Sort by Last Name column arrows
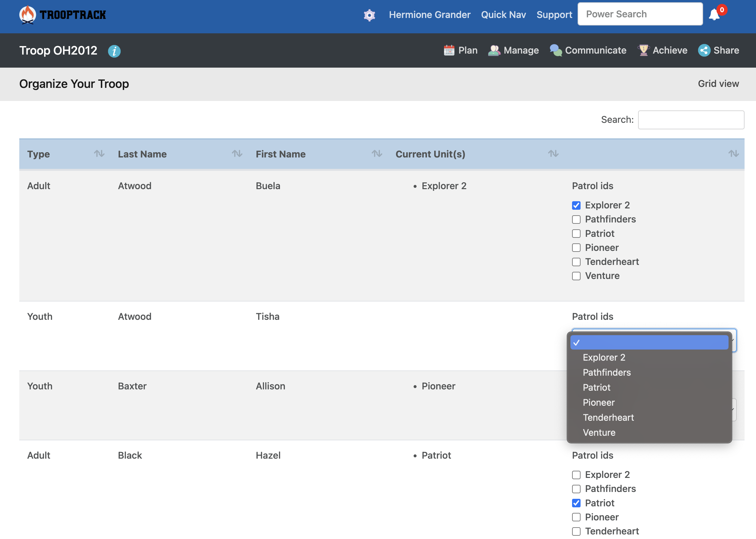The image size is (756, 539). coord(237,154)
